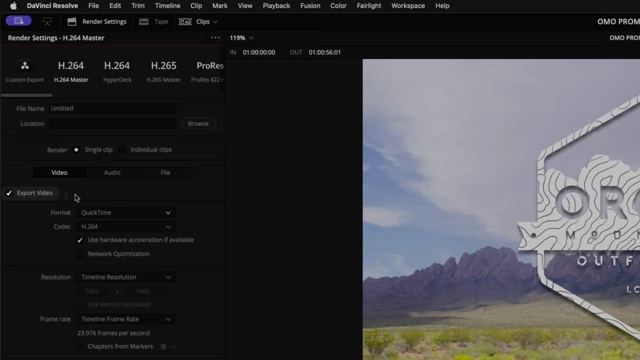Click the 1080 height field
The height and width of the screenshot is (360, 640).
coord(142,291)
